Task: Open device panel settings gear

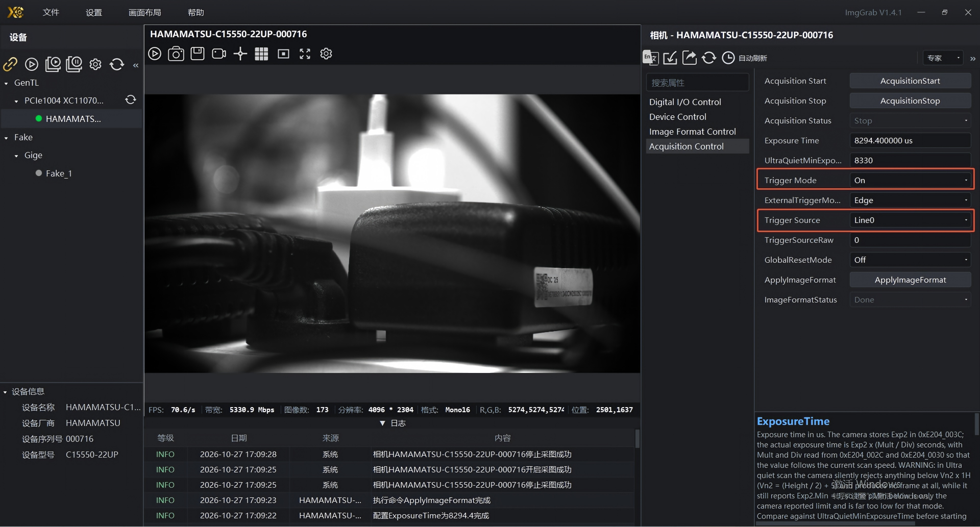Action: 95,64
